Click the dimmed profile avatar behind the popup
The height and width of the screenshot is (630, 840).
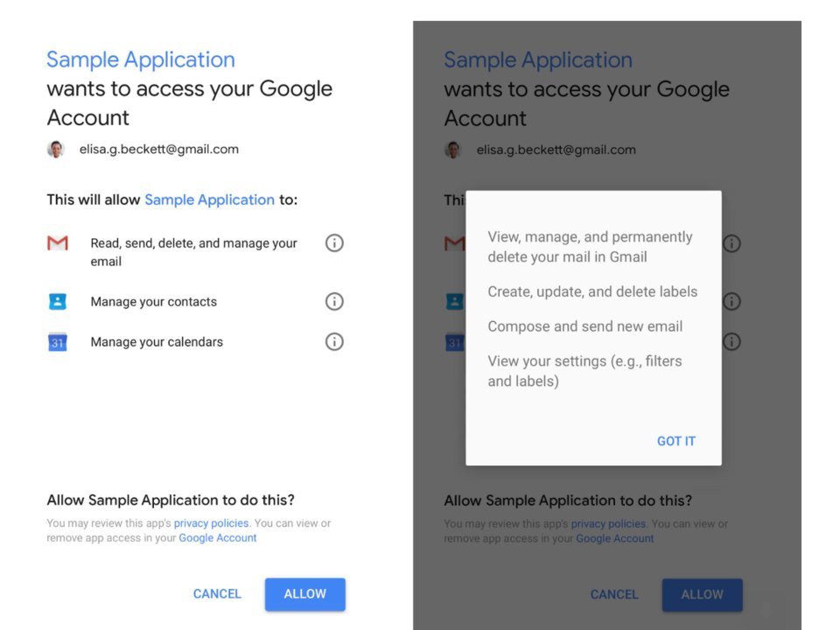453,150
